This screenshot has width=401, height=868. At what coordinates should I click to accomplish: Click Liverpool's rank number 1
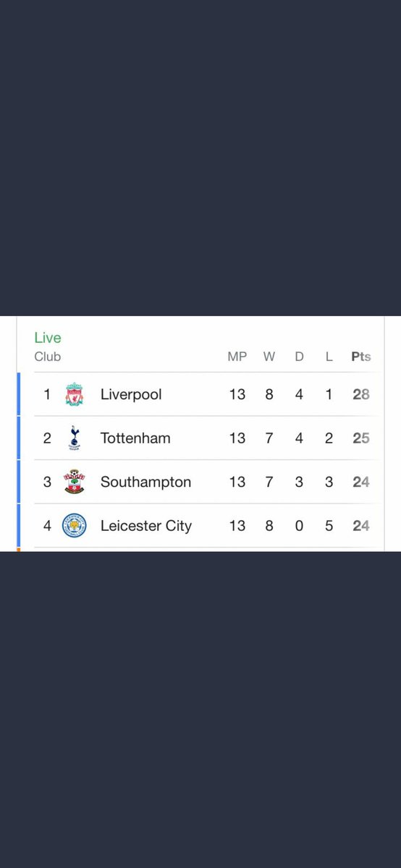(x=47, y=395)
